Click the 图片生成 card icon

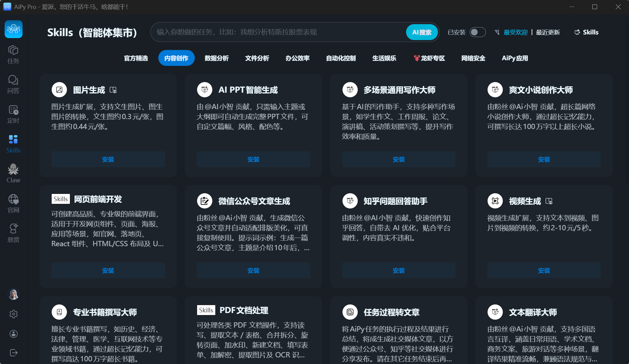pyautogui.click(x=59, y=90)
